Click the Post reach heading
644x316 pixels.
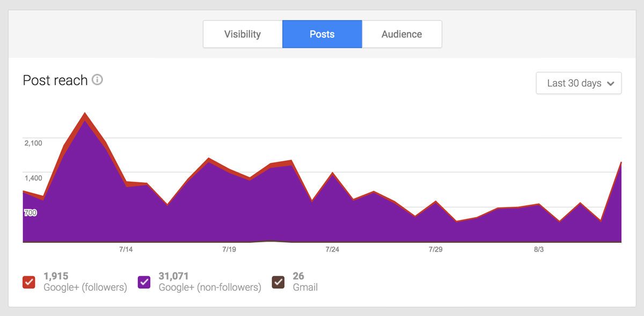click(55, 80)
